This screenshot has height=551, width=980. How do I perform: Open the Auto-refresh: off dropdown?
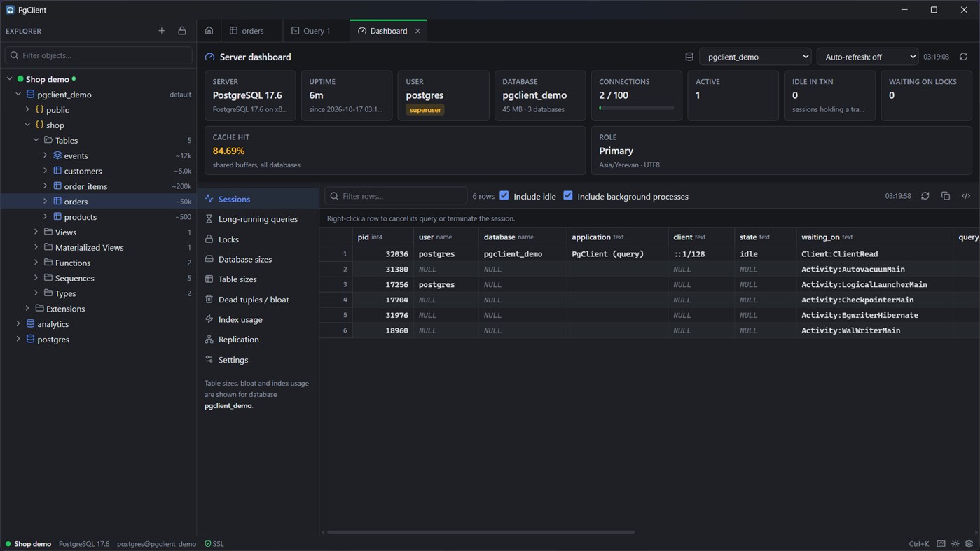click(867, 57)
